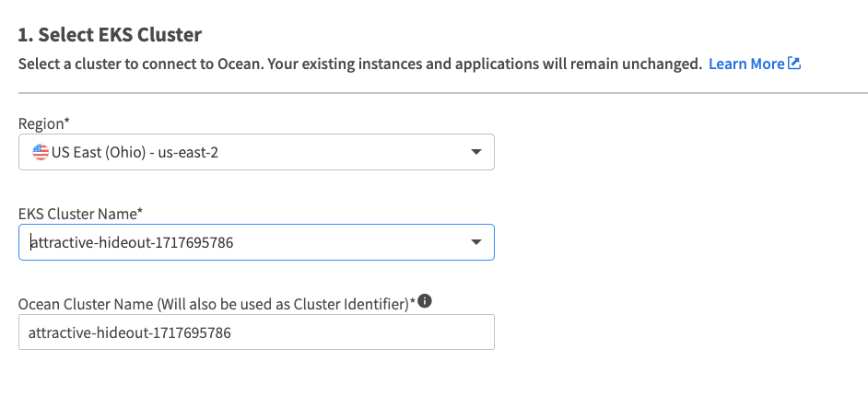This screenshot has width=868, height=408.
Task: Click the info icon beside Ocean Cluster Name
Action: coord(425,301)
